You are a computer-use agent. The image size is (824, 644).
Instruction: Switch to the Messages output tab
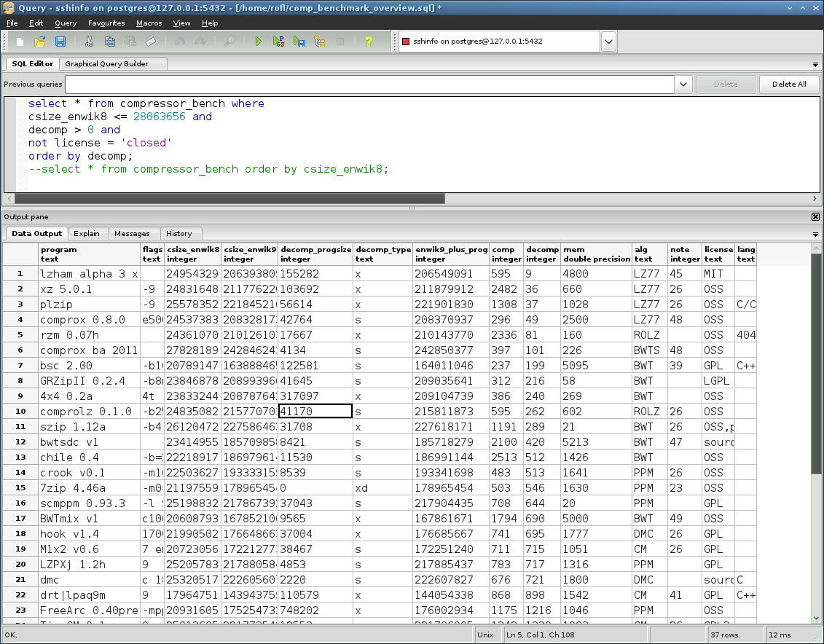132,233
